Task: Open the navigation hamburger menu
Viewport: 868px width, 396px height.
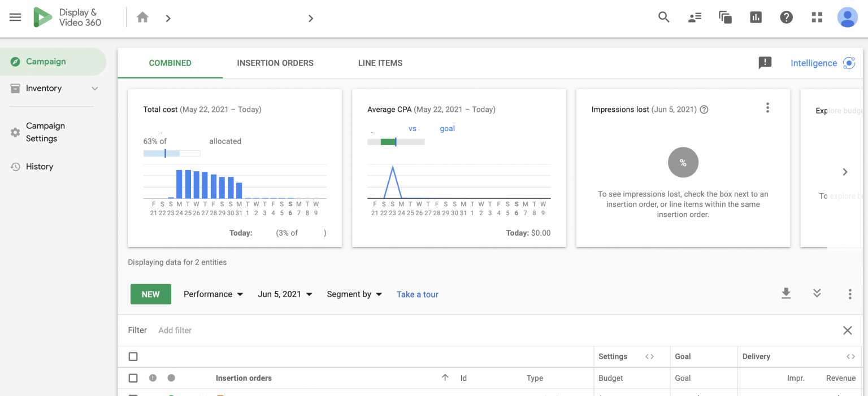Action: pos(15,18)
